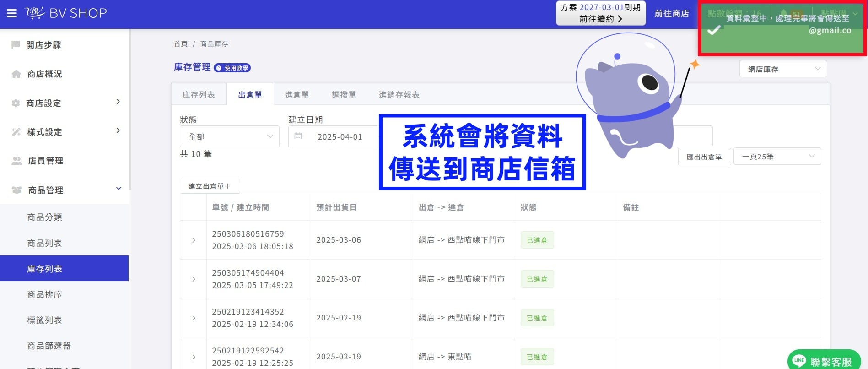Collapse the 商品管理 submenu arrow
The image size is (868, 369).
tap(119, 189)
